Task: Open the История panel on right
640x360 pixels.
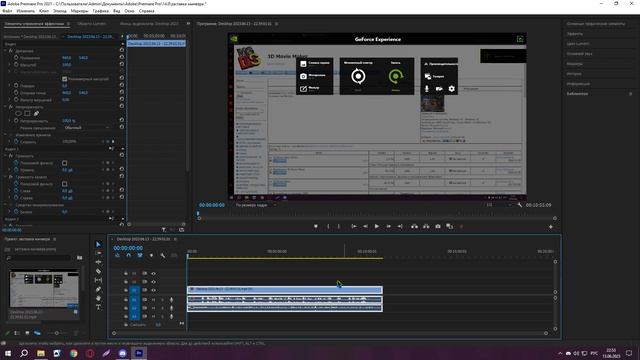Action: coord(574,74)
